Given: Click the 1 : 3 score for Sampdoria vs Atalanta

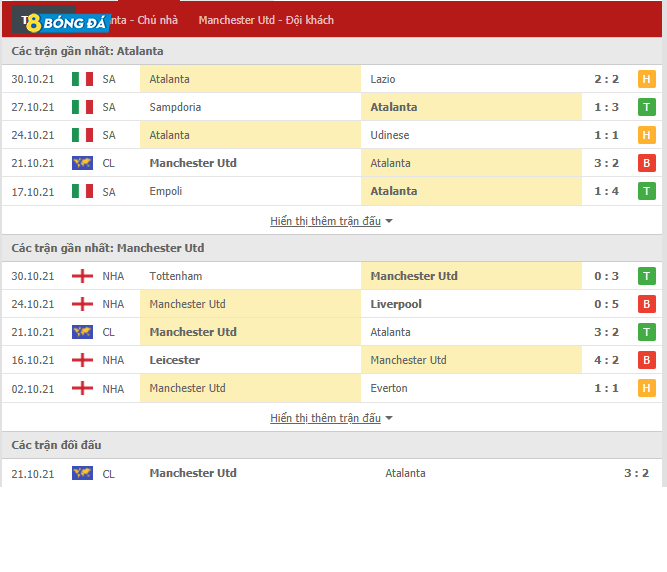Looking at the screenshot, I should [606, 107].
